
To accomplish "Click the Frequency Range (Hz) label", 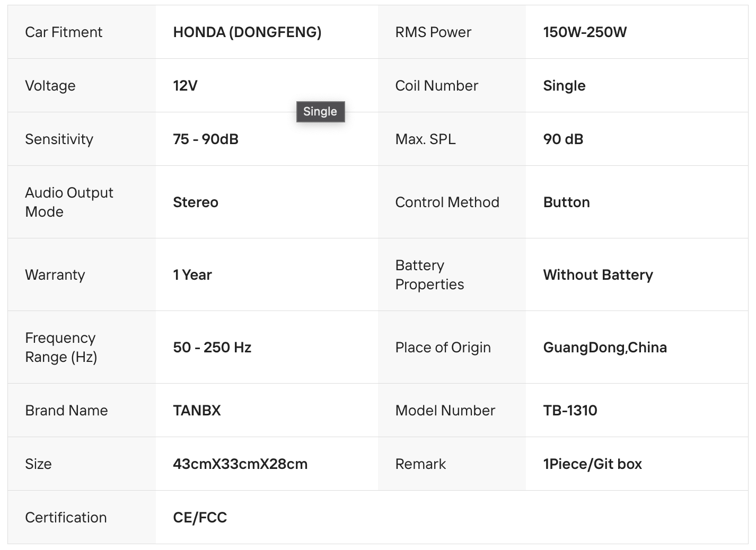I will 61,348.
